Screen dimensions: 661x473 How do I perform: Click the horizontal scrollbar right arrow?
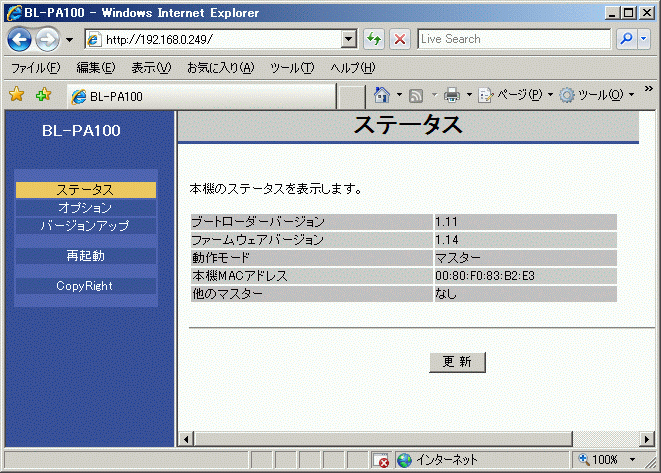[647, 439]
